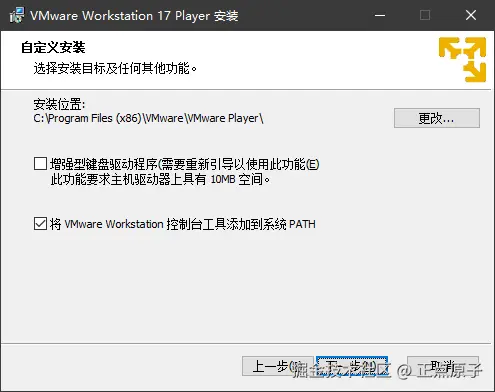
Task: Go back with the 上一步 button
Action: [278, 366]
